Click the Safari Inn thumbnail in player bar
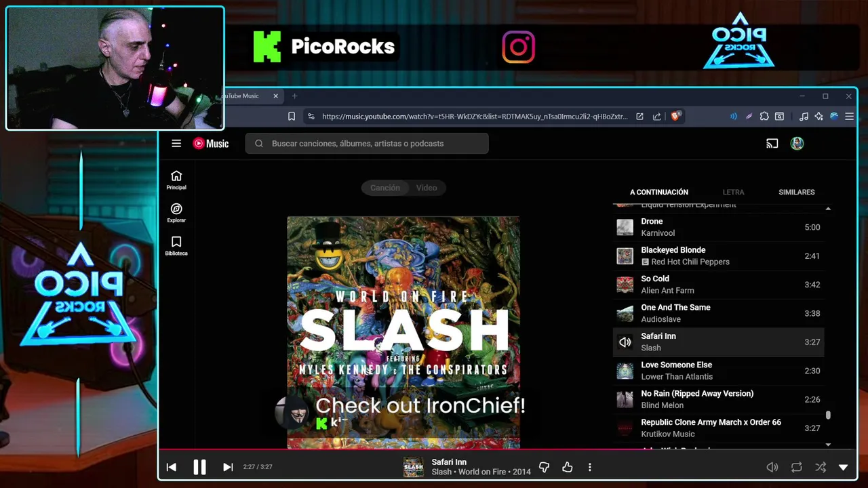 point(414,467)
